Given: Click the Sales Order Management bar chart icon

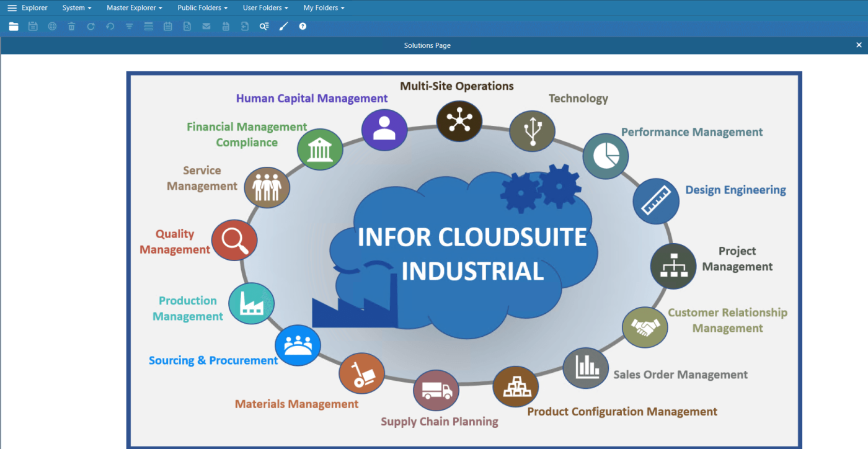Looking at the screenshot, I should [586, 368].
